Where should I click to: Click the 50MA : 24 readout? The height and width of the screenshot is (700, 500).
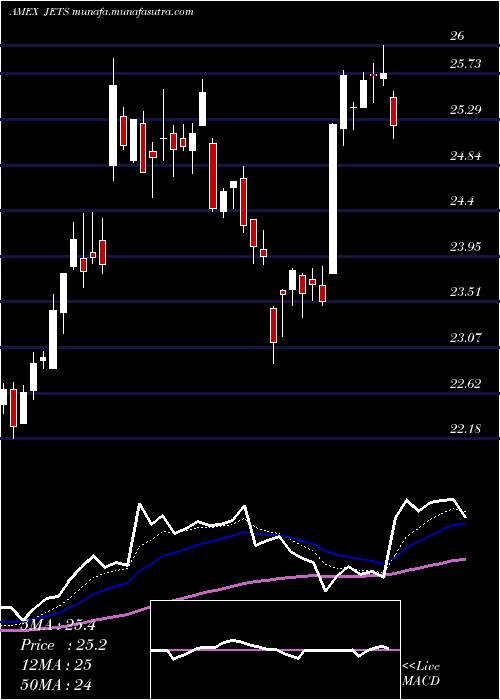tap(56, 684)
